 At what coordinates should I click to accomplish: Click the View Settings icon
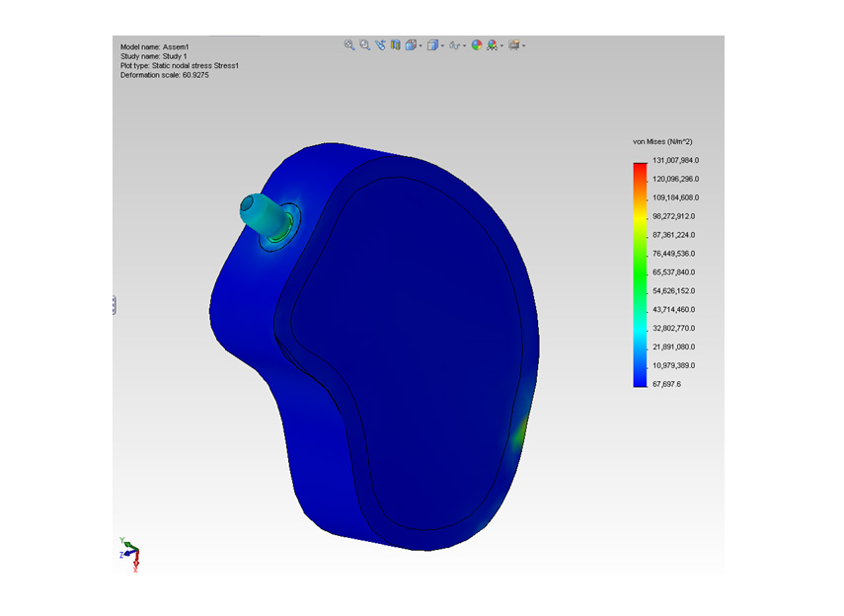[513, 45]
